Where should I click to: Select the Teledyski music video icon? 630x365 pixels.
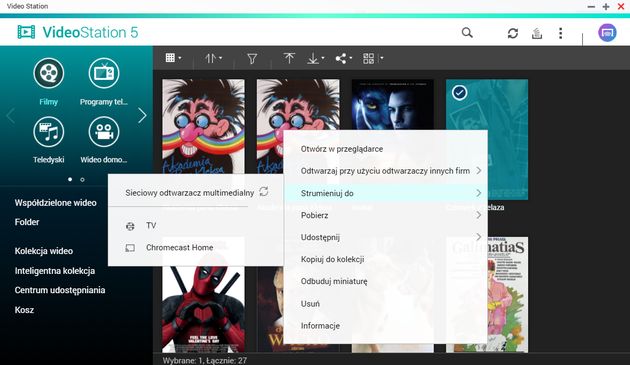tap(49, 131)
